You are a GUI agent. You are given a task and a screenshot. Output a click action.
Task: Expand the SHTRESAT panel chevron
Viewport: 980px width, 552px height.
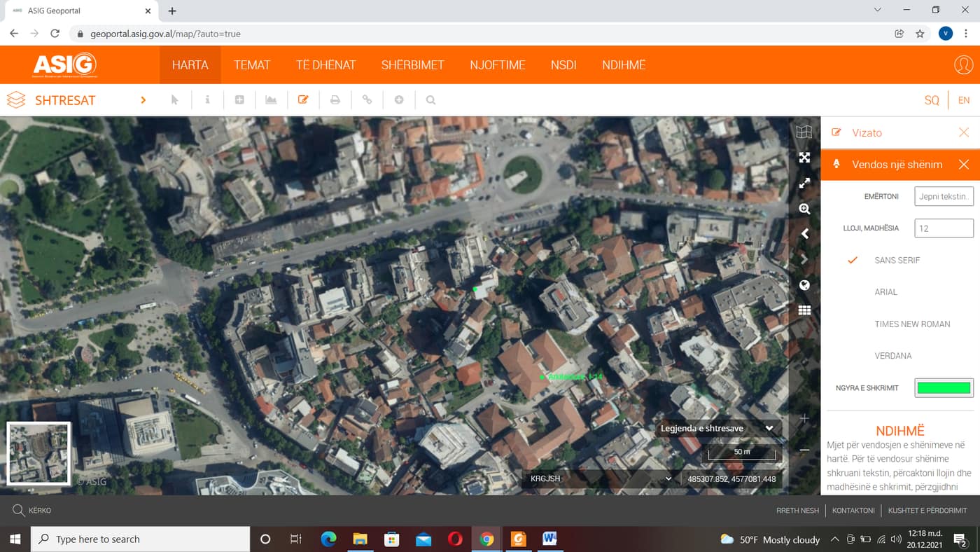click(143, 100)
